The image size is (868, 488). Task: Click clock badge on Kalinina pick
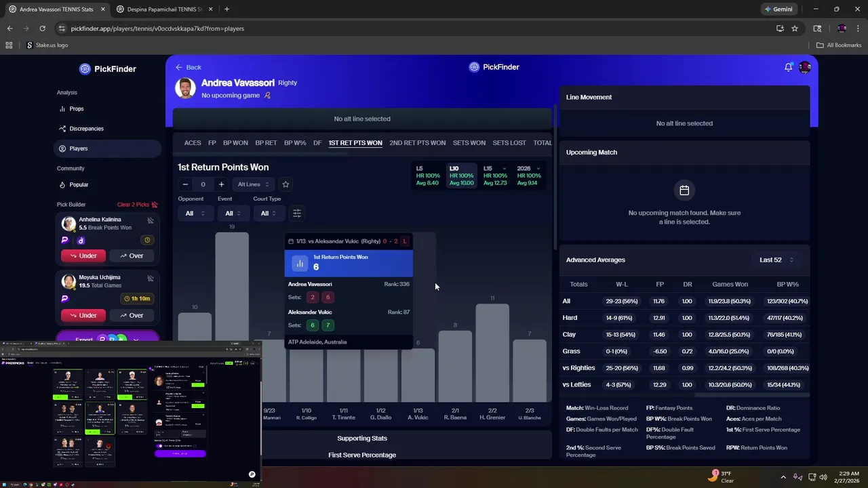[x=146, y=240]
